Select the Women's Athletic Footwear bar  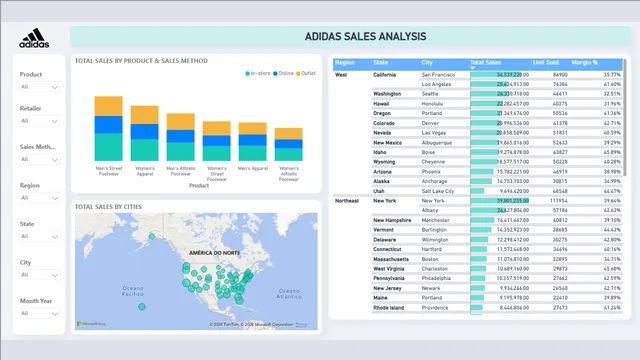[x=289, y=144]
